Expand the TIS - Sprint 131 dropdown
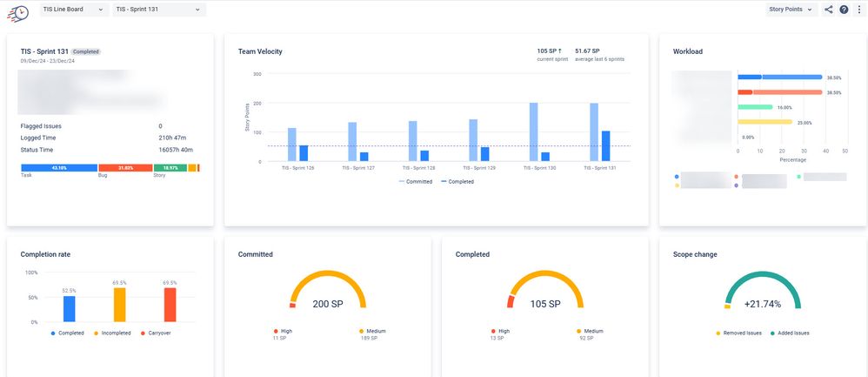868x377 pixels. 159,10
